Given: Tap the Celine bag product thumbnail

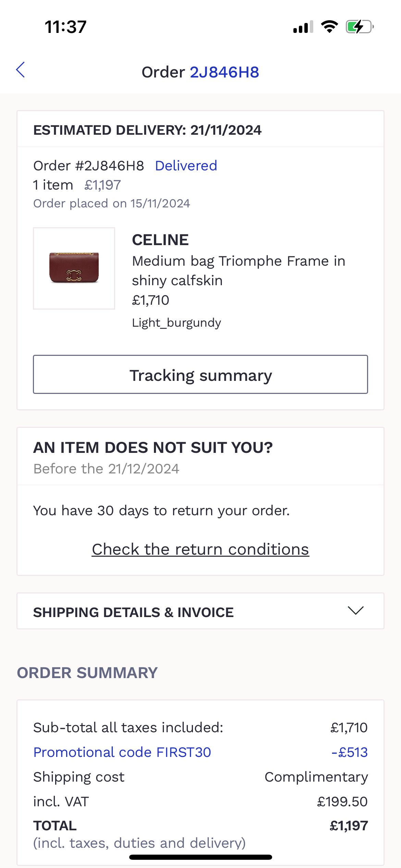Looking at the screenshot, I should tap(74, 268).
